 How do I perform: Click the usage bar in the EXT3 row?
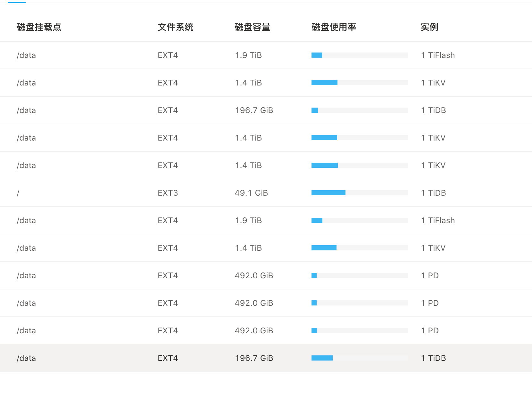click(359, 193)
